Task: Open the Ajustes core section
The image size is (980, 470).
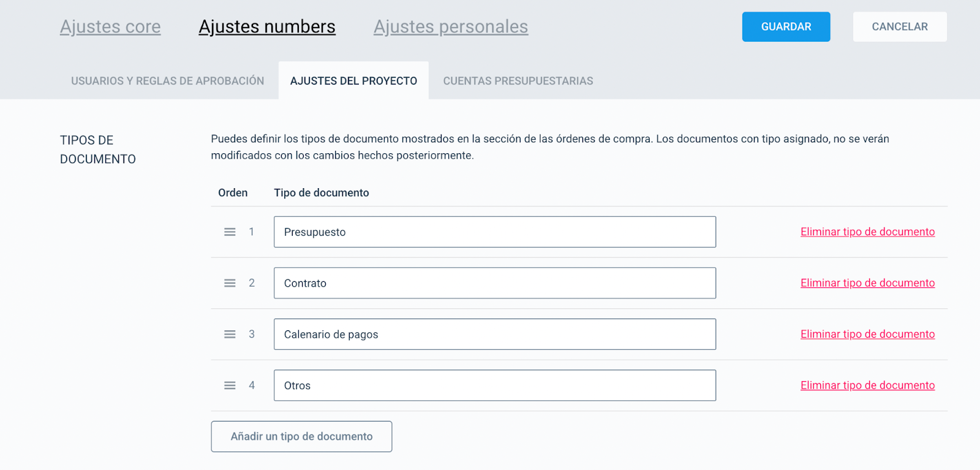Action: tap(110, 27)
